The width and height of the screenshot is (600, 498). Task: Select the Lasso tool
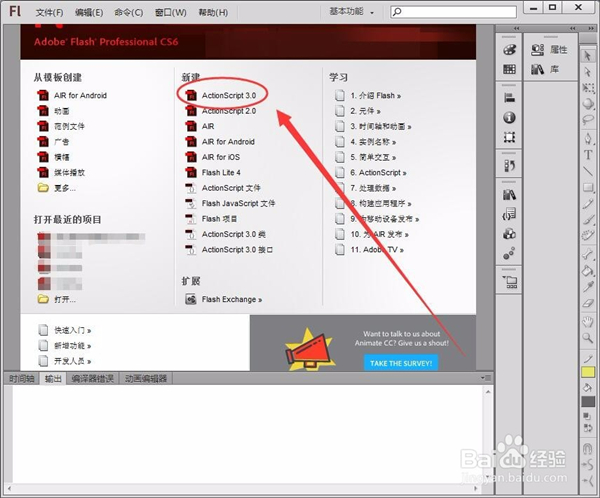coord(588,120)
